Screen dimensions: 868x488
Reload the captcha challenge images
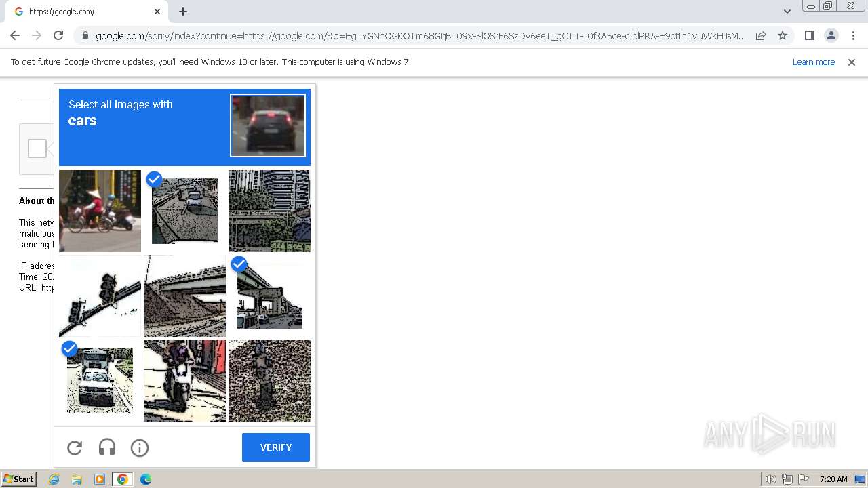coord(75,447)
